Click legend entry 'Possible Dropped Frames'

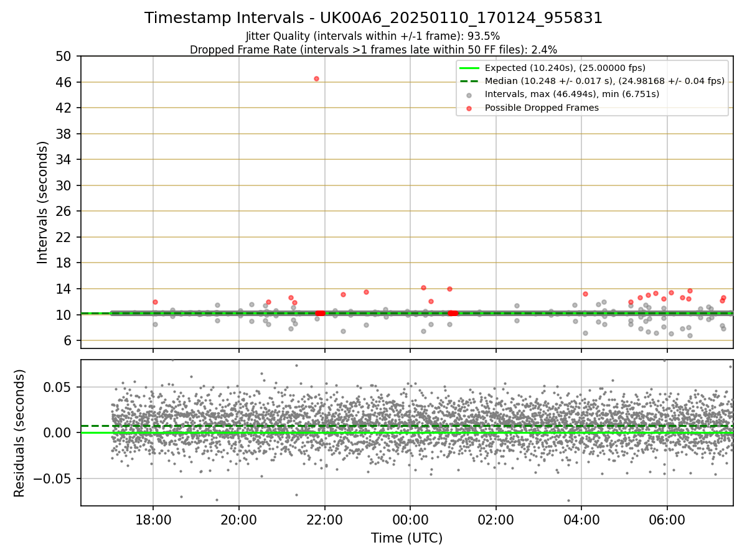pyautogui.click(x=542, y=108)
